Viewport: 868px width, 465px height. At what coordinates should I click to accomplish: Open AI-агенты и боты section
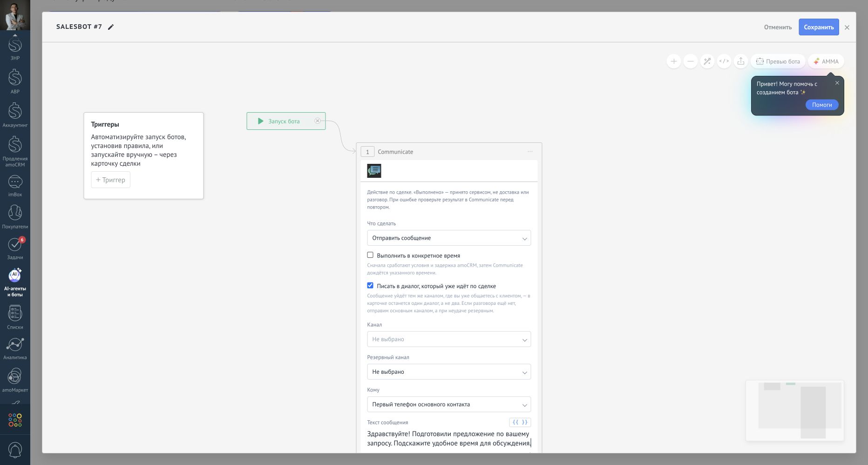[15, 283]
